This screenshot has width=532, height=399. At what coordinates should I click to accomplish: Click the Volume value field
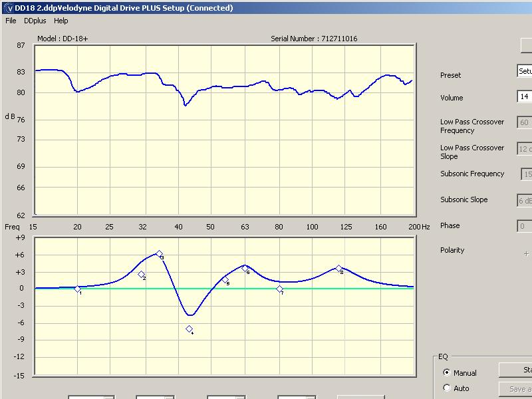click(x=524, y=96)
